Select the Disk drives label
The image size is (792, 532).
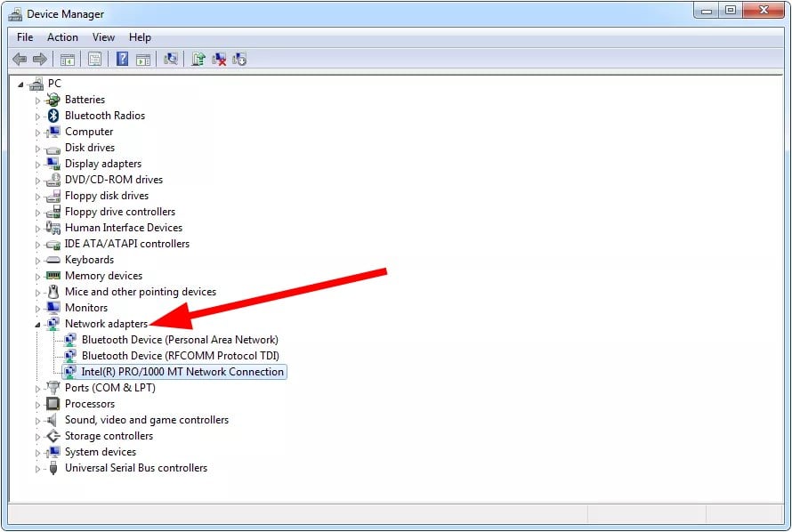[90, 148]
